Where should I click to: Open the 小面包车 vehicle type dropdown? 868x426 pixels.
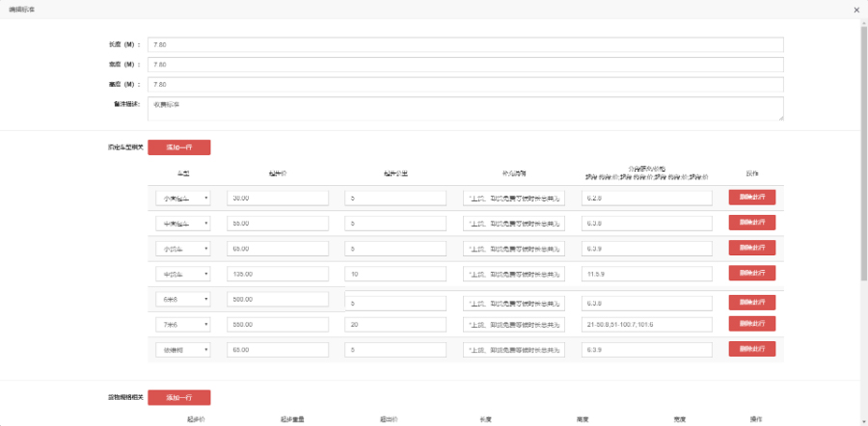point(182,199)
